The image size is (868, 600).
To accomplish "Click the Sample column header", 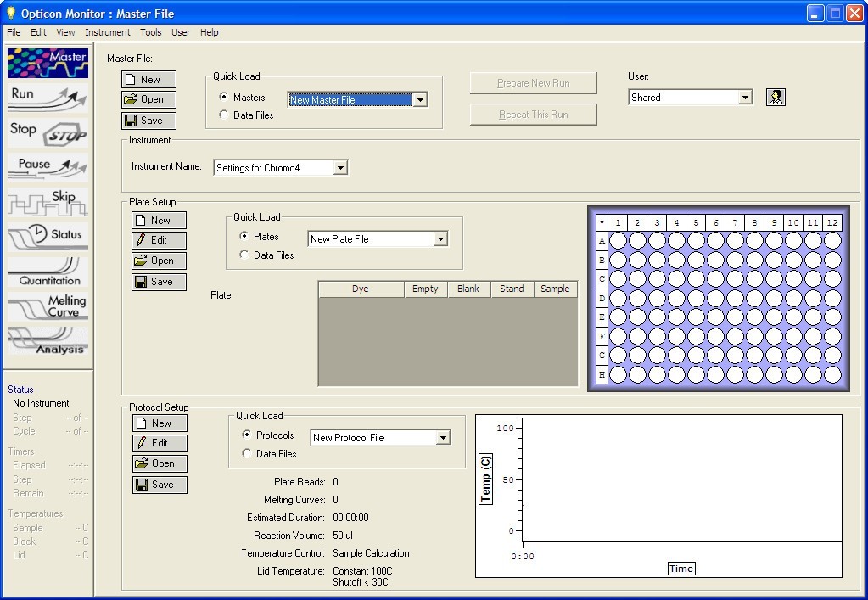I will pos(555,289).
